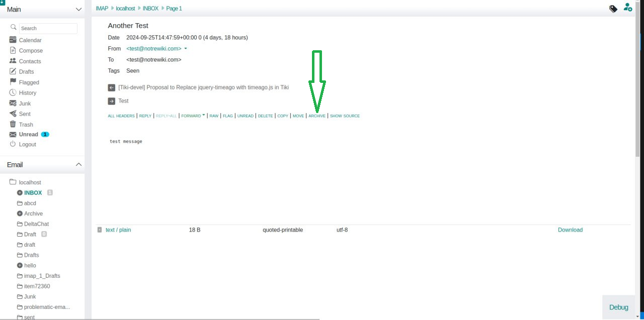Mark the message as UNREAD
Screen dimensions: 644x320
pyautogui.click(x=245, y=116)
